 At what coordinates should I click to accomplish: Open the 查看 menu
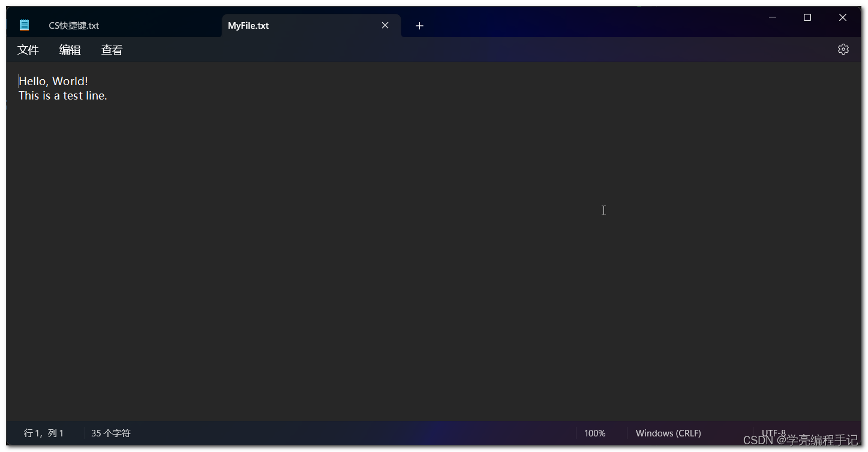click(112, 50)
